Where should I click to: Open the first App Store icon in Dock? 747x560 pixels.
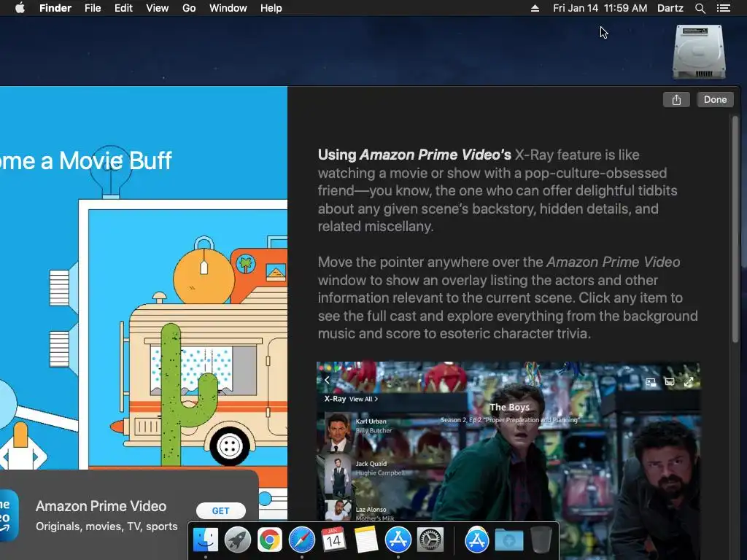click(x=398, y=540)
